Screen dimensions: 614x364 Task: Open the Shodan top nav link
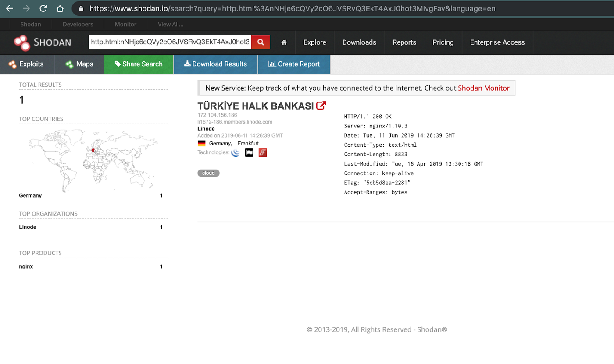tap(31, 24)
